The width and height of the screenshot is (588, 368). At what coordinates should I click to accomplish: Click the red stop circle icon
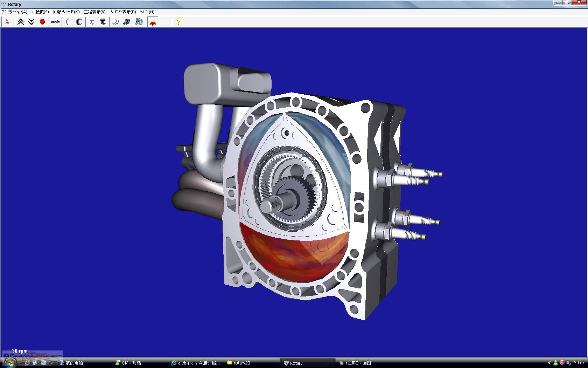pos(42,22)
